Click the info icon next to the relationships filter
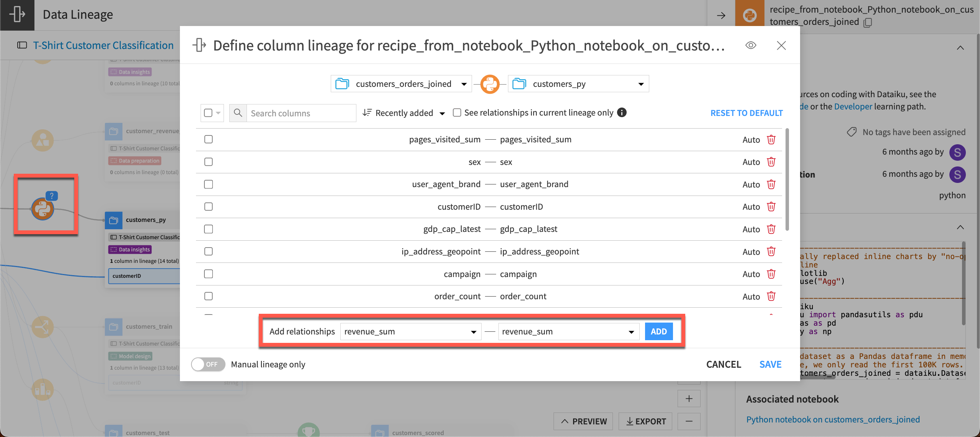This screenshot has width=980, height=437. [622, 112]
